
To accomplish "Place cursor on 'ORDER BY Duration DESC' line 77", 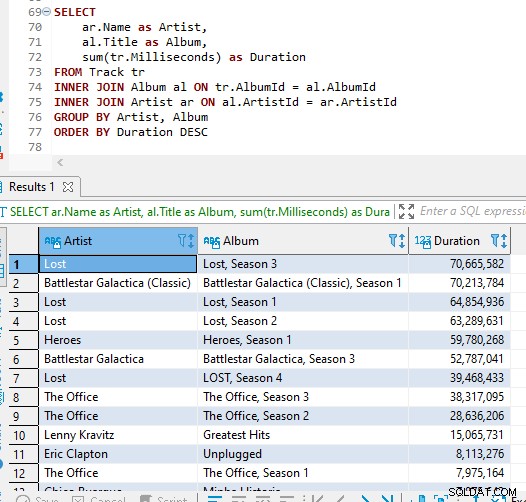I will pos(131,132).
